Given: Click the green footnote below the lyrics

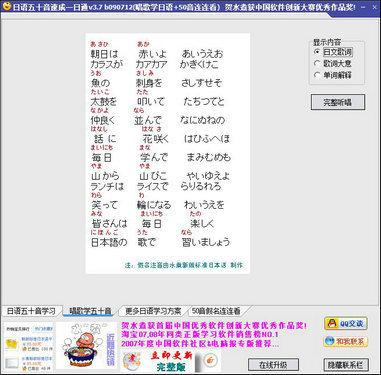Looking at the screenshot, I should point(184,266).
